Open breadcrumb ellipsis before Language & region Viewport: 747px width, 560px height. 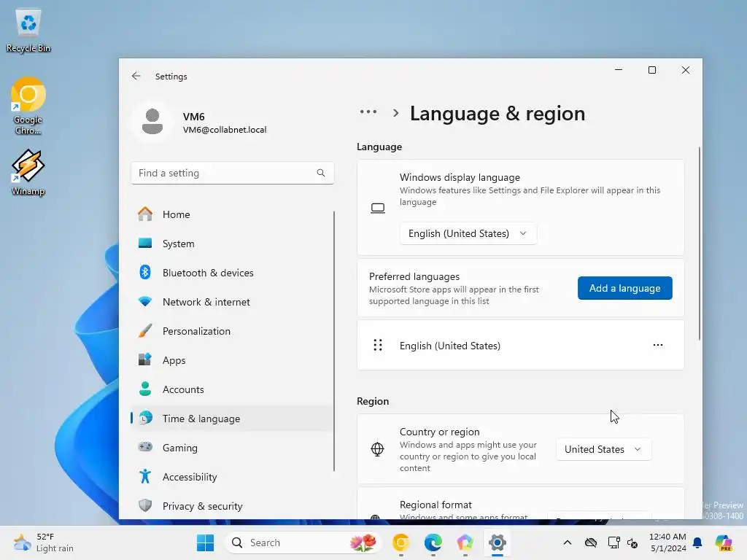click(368, 112)
